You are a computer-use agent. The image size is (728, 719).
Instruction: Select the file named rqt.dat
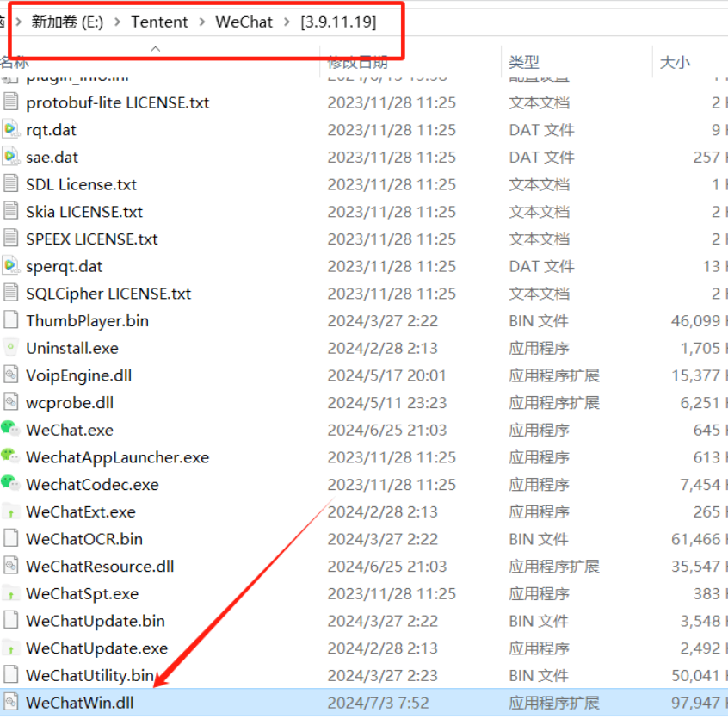51,129
